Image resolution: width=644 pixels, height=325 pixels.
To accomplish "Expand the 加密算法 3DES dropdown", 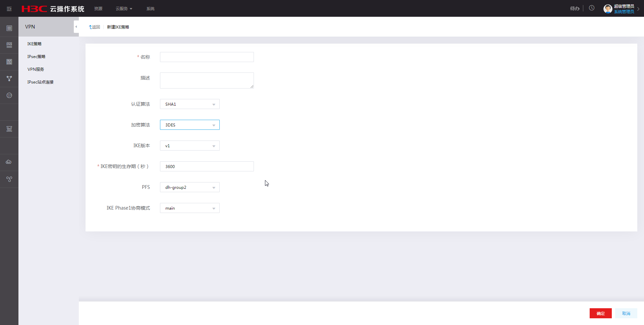I will click(x=190, y=125).
